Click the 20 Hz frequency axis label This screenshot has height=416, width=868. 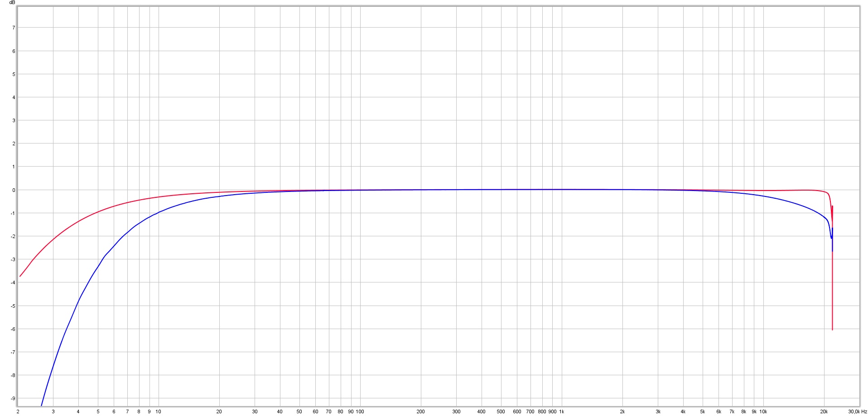click(x=219, y=411)
